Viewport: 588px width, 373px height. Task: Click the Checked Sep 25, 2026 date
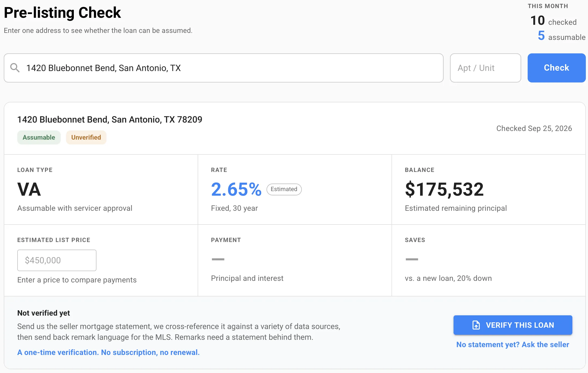click(534, 128)
